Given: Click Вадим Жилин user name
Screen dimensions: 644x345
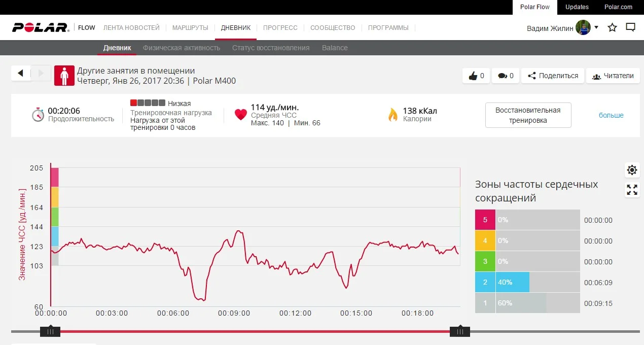Looking at the screenshot, I should [550, 28].
